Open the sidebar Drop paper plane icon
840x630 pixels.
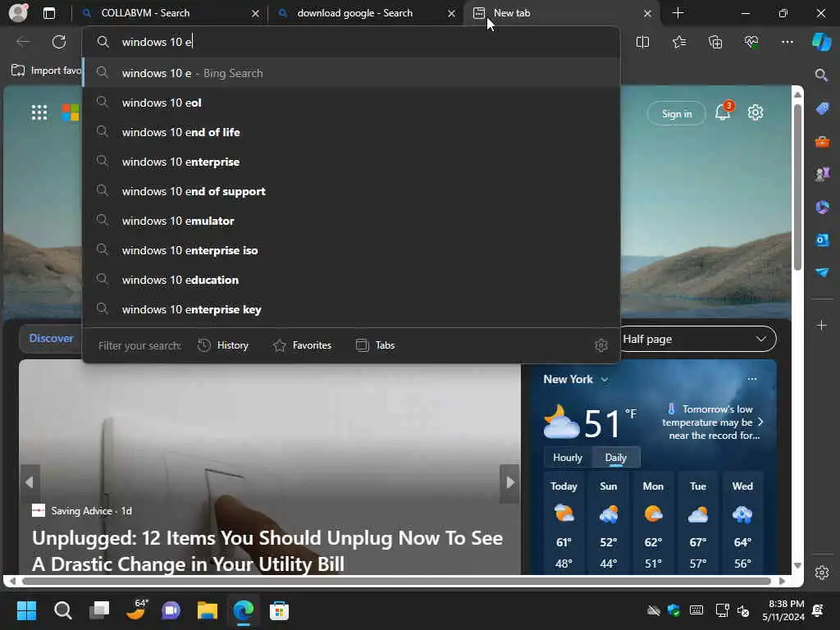coord(822,272)
